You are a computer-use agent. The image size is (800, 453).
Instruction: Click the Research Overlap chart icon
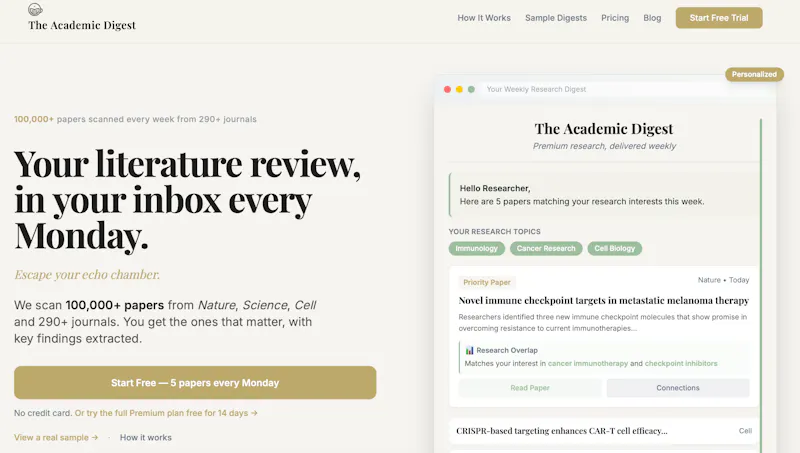pos(469,350)
